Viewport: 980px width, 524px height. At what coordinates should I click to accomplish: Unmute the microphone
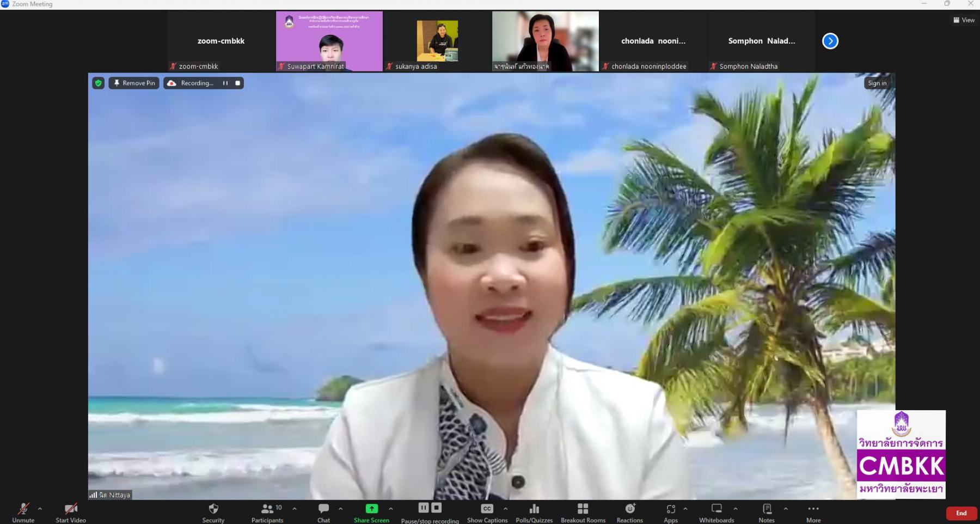click(23, 513)
